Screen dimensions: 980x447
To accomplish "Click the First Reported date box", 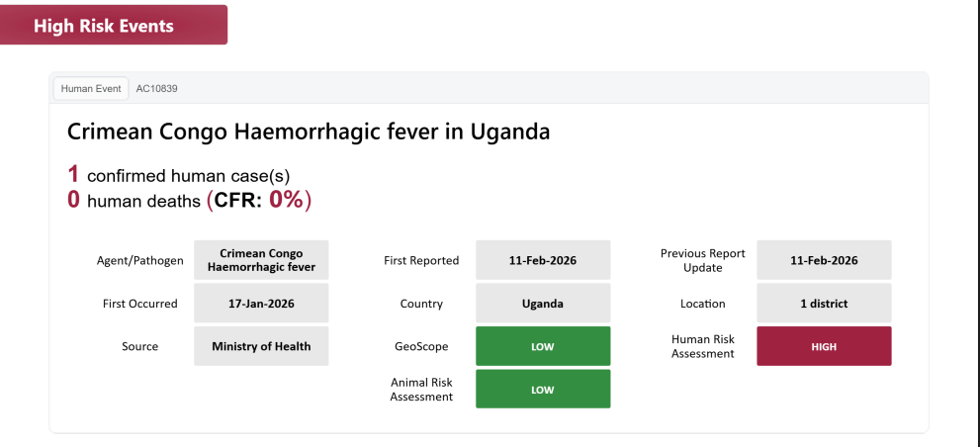I will [543, 260].
